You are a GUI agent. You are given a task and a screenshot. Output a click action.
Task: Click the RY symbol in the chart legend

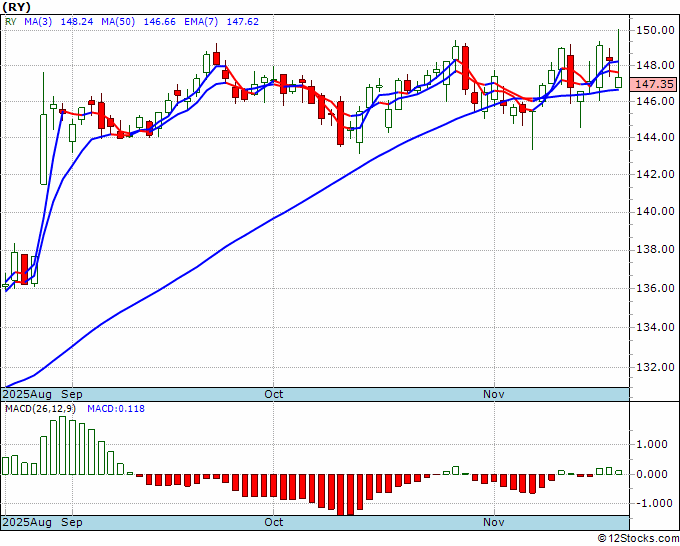pyautogui.click(x=10, y=22)
